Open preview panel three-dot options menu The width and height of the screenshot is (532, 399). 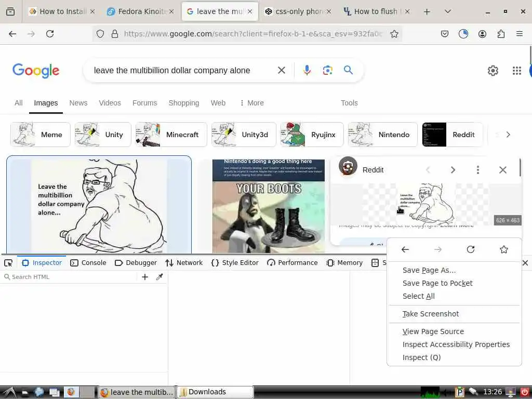point(478,170)
